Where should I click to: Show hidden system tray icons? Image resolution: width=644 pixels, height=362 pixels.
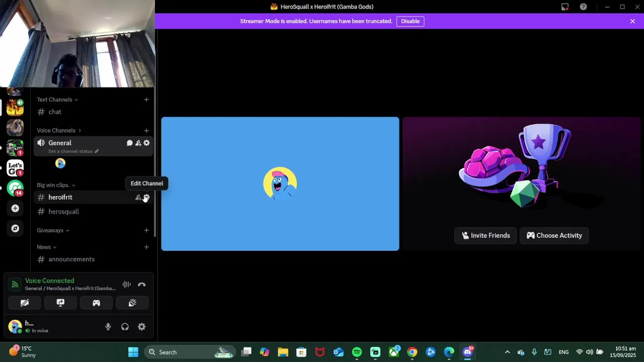(x=507, y=352)
